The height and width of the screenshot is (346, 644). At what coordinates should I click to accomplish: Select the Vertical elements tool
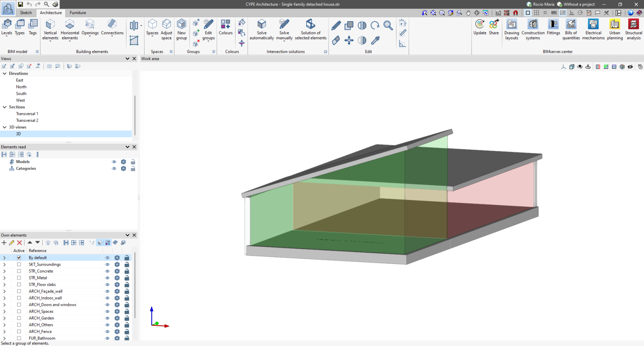[x=50, y=29]
